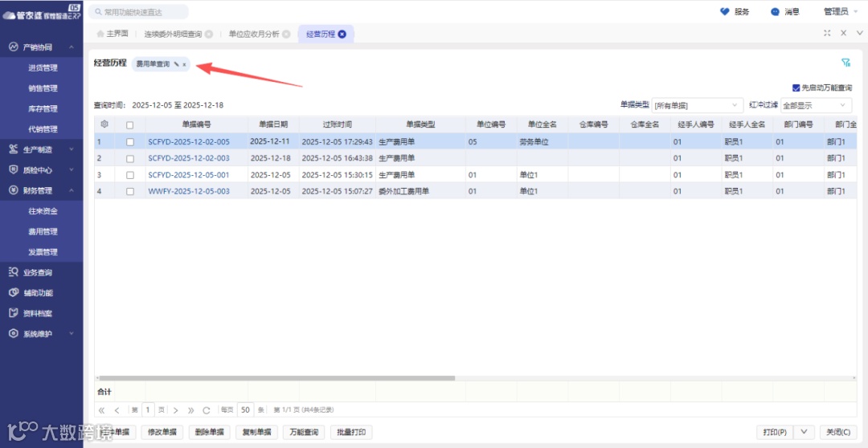Open the 消息 message icon
This screenshot has width=868, height=448.
775,11
